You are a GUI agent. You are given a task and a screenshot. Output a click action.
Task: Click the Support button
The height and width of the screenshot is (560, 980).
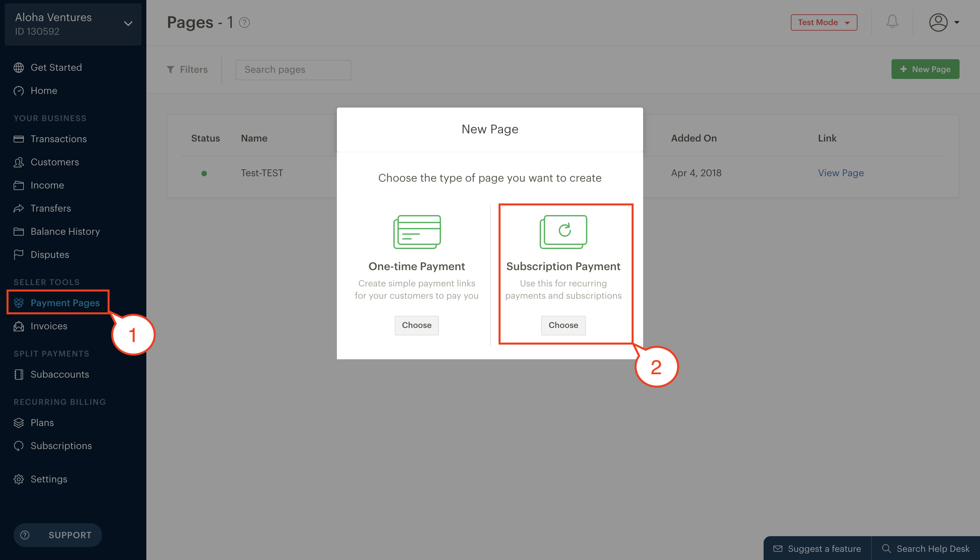[58, 535]
